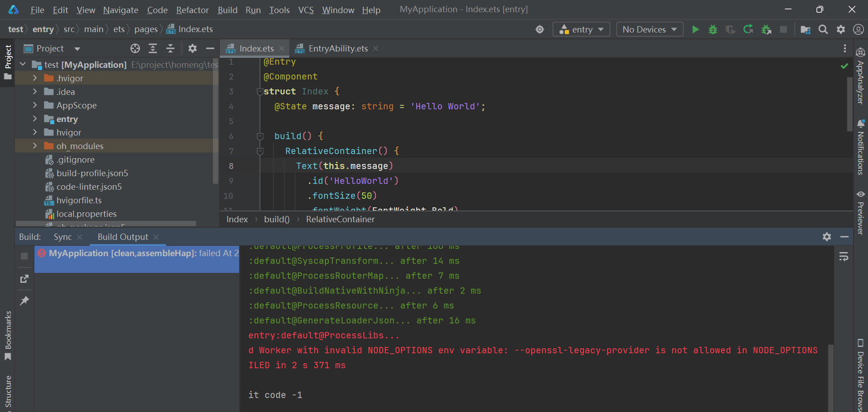Open the Build menu
Viewport: 868px width, 412px height.
coord(227,10)
